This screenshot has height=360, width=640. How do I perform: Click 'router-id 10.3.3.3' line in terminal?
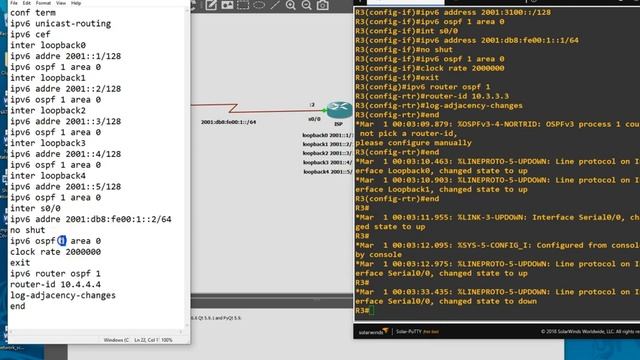click(432, 96)
